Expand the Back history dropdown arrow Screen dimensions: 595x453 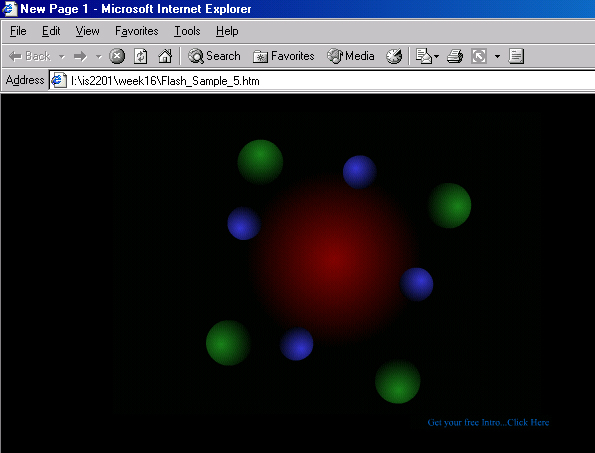[61, 57]
